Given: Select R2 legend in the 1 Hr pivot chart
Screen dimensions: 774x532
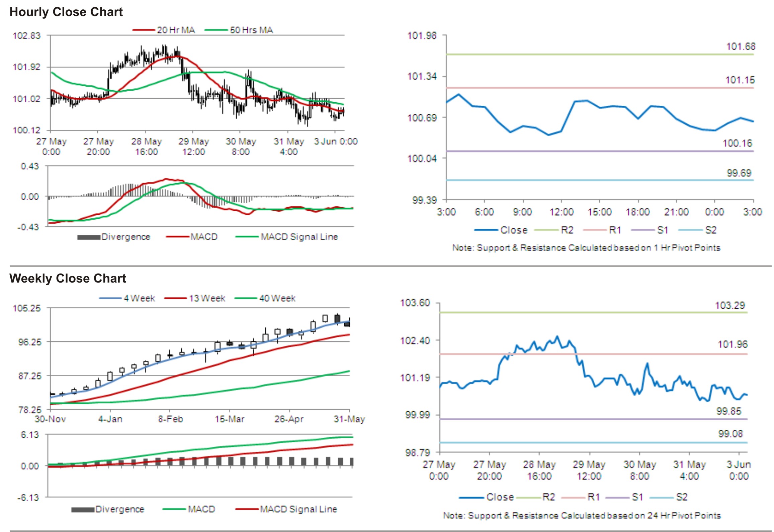Looking at the screenshot, I should point(554,230).
